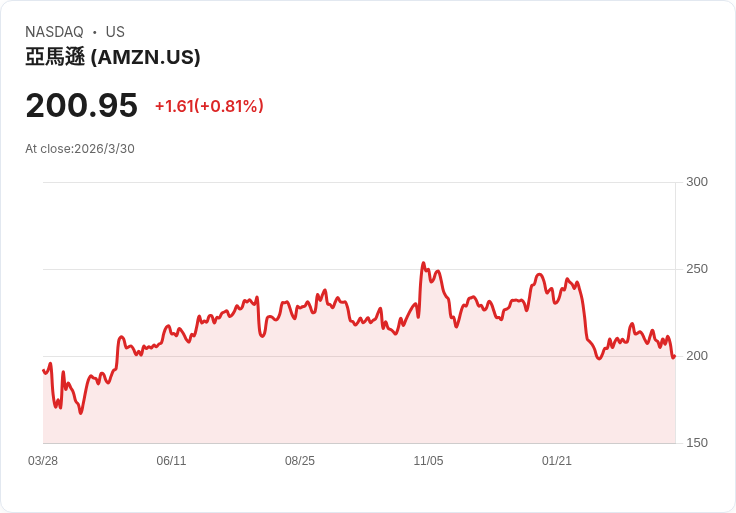Click the 03/28 date on x-axis
736x513 pixels.
coord(43,461)
